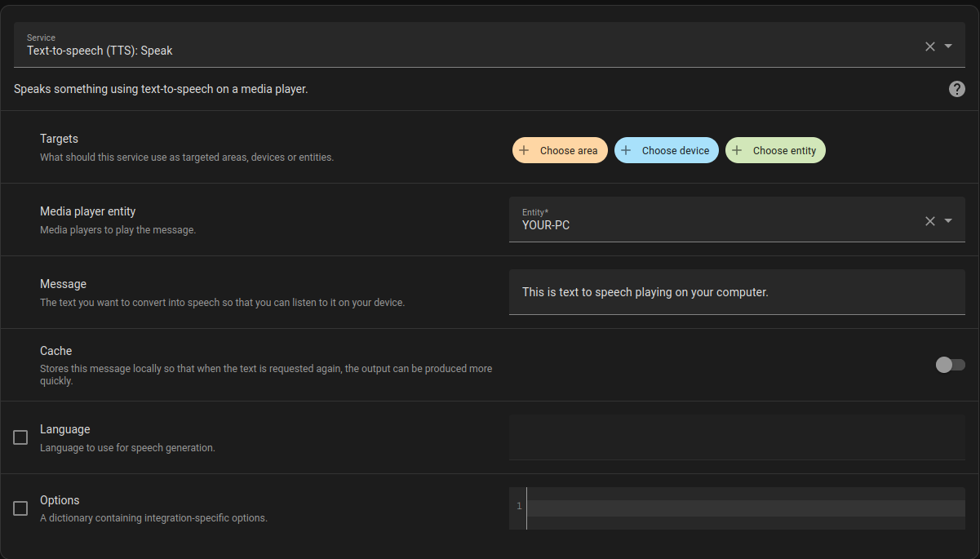This screenshot has width=980, height=559.
Task: Clear the selected Text-to-speech service
Action: tap(929, 46)
